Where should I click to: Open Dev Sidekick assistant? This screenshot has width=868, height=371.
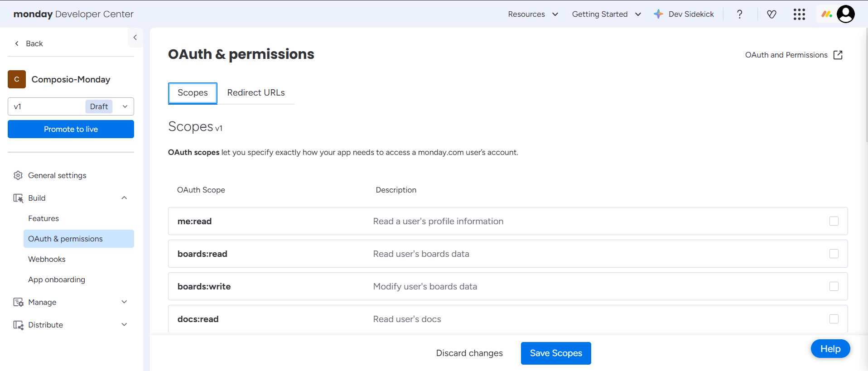coord(684,14)
